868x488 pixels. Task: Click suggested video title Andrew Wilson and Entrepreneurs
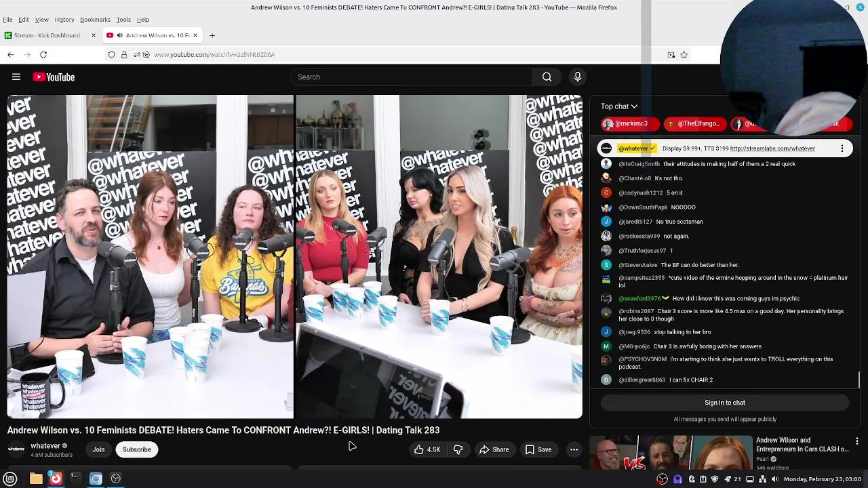point(802,445)
